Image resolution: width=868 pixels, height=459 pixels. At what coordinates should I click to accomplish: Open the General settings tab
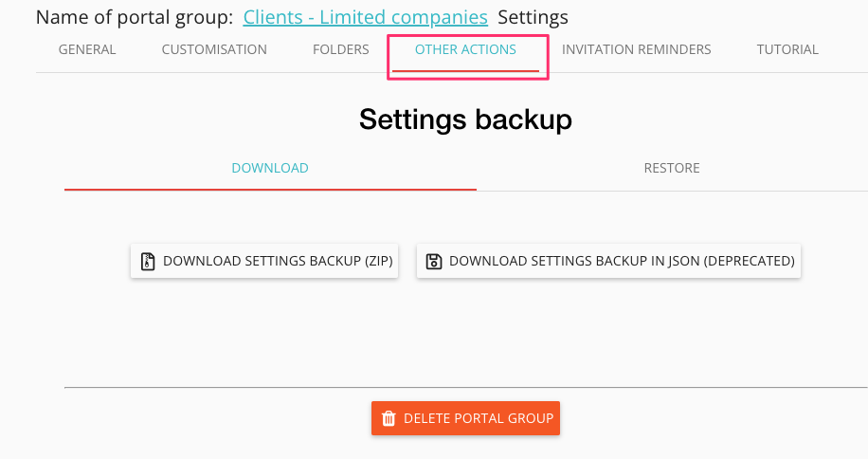pos(87,49)
